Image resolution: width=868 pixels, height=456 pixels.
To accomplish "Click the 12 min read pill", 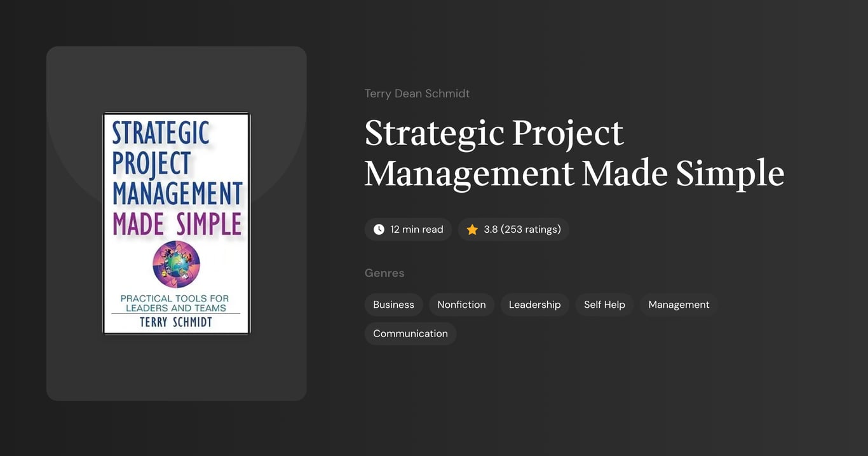I will (408, 229).
